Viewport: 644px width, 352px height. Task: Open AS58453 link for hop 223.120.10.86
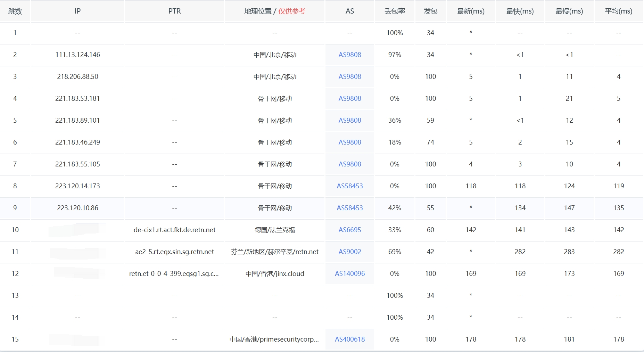pyautogui.click(x=350, y=208)
